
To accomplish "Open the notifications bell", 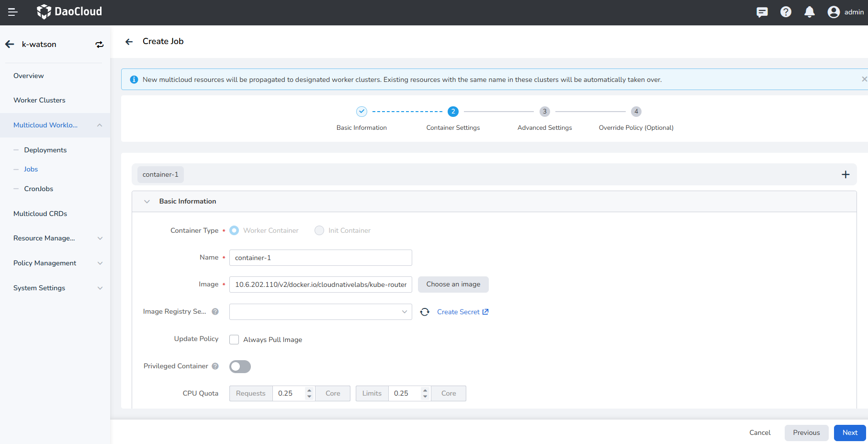I will (x=809, y=12).
